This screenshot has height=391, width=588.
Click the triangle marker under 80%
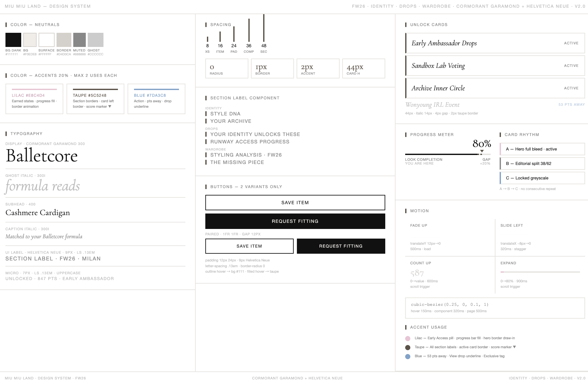tap(482, 151)
